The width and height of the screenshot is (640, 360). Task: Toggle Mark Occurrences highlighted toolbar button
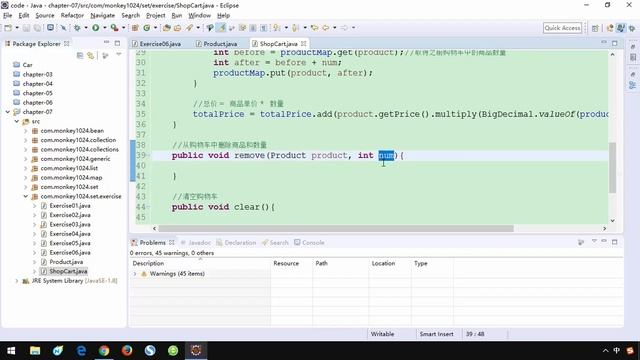pos(221,28)
